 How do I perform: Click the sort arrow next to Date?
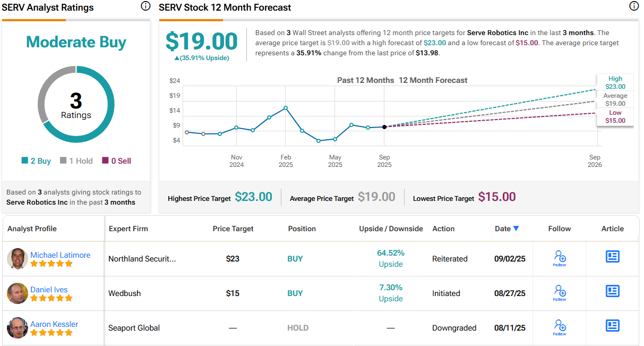tap(516, 229)
